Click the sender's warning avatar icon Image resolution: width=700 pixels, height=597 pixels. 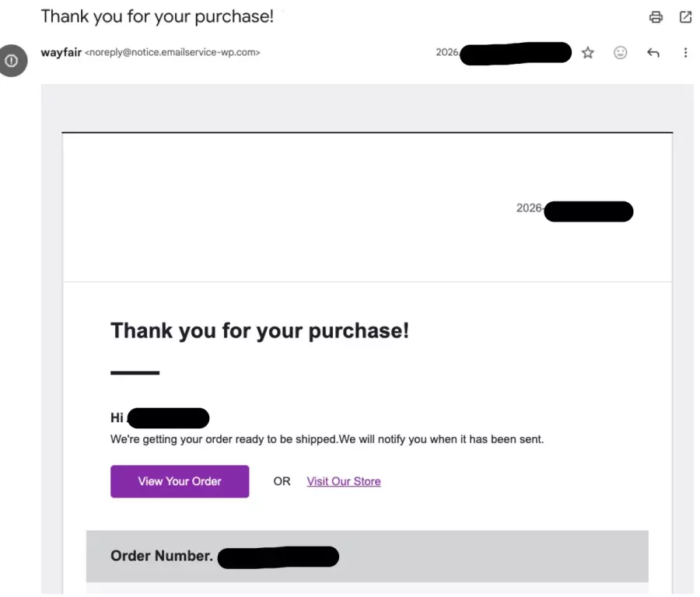pyautogui.click(x=12, y=61)
